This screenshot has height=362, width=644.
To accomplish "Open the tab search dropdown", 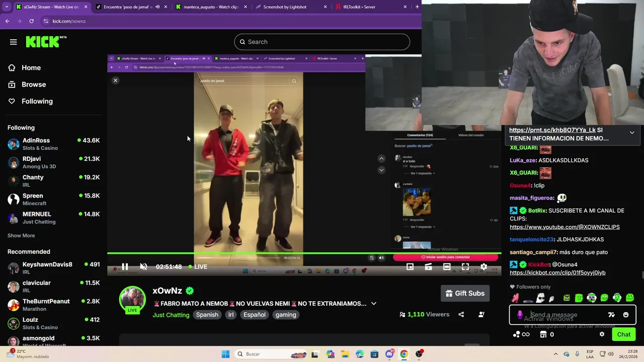I will pyautogui.click(x=7, y=7).
